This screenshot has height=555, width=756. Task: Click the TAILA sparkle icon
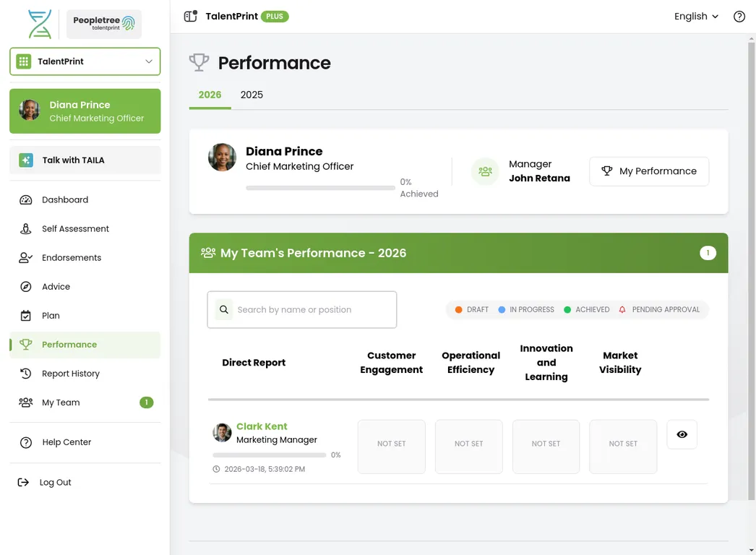26,160
